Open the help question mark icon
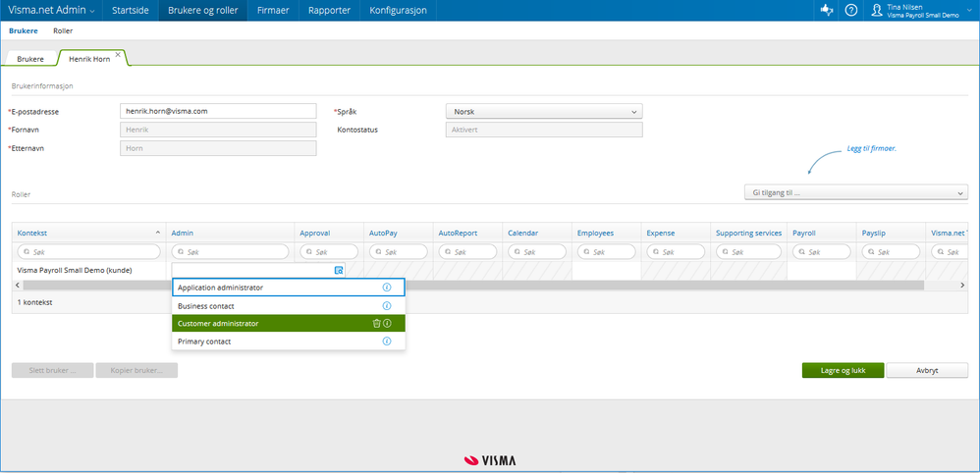Viewport: 980px width, 473px height. (x=850, y=10)
